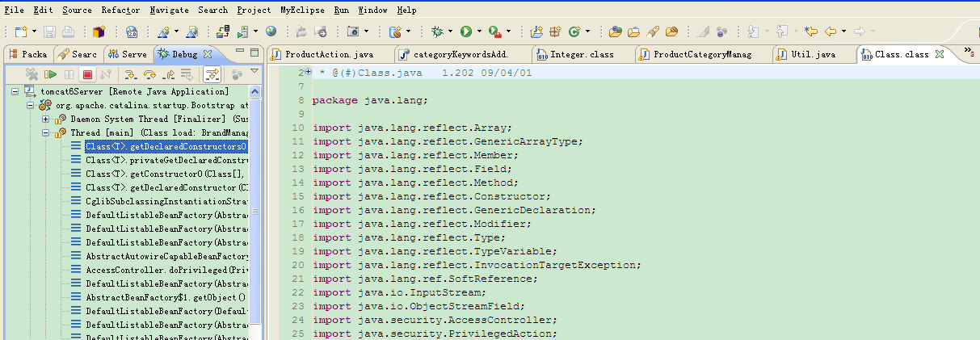This screenshot has width=980, height=340.
Task: Switch to the Package Explorer view tab
Action: click(27, 54)
